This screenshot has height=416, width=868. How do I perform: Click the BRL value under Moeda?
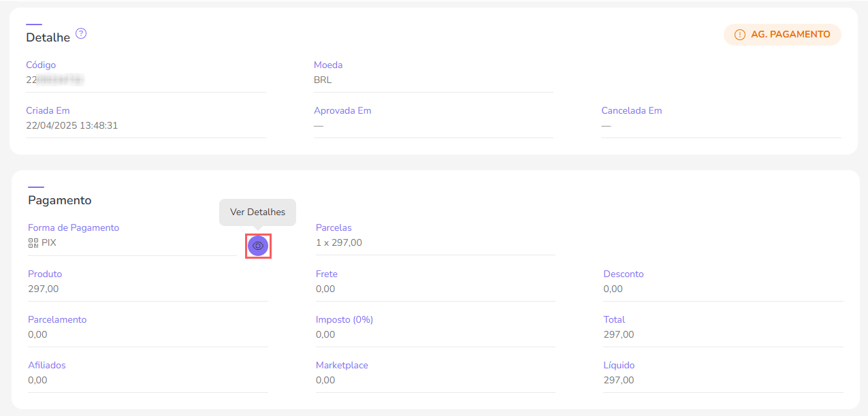pos(323,80)
